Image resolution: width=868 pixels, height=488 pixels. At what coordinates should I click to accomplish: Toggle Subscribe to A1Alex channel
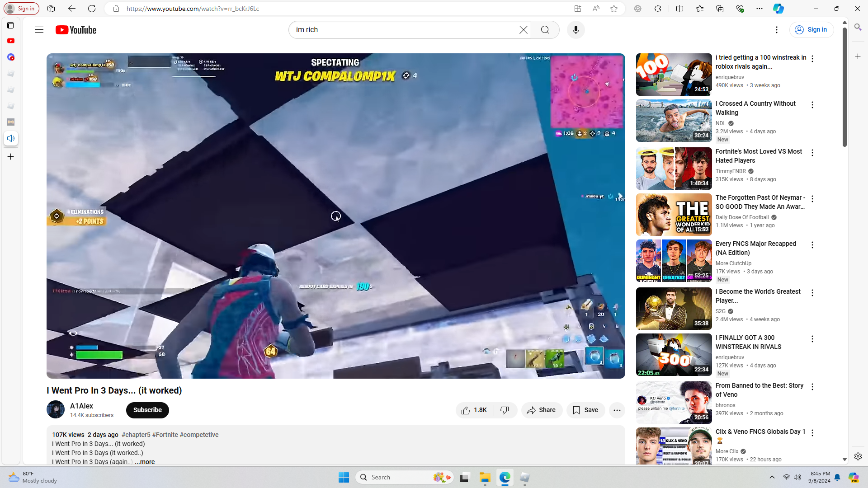(147, 410)
